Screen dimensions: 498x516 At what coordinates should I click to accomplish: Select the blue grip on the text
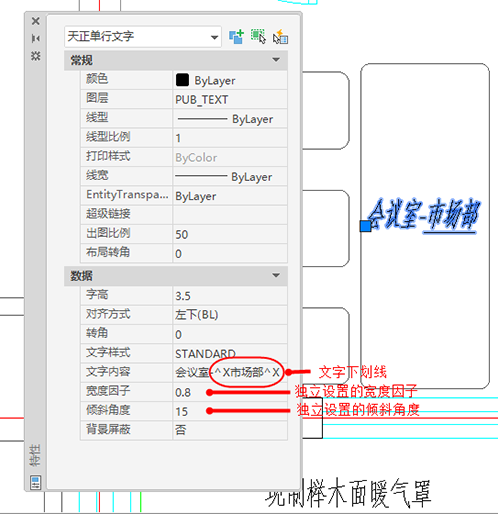[x=366, y=226]
